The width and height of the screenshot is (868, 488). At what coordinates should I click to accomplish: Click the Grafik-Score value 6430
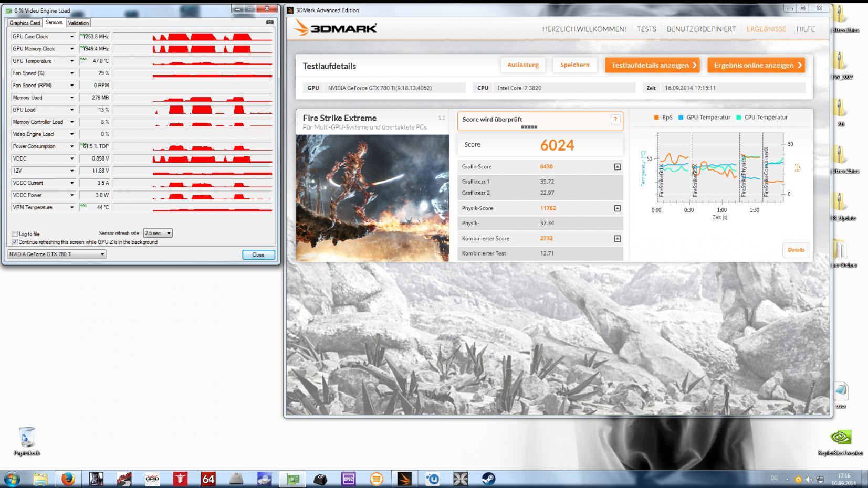click(547, 167)
